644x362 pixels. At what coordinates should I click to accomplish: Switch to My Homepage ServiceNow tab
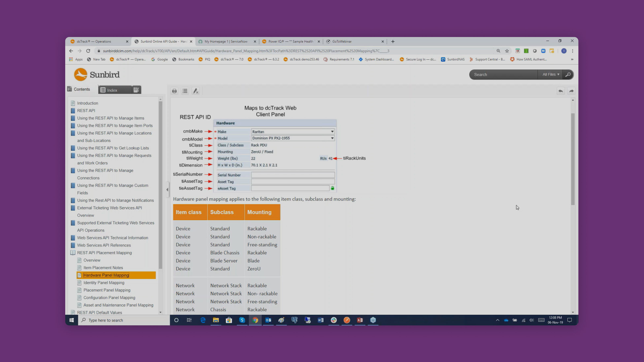point(226,41)
